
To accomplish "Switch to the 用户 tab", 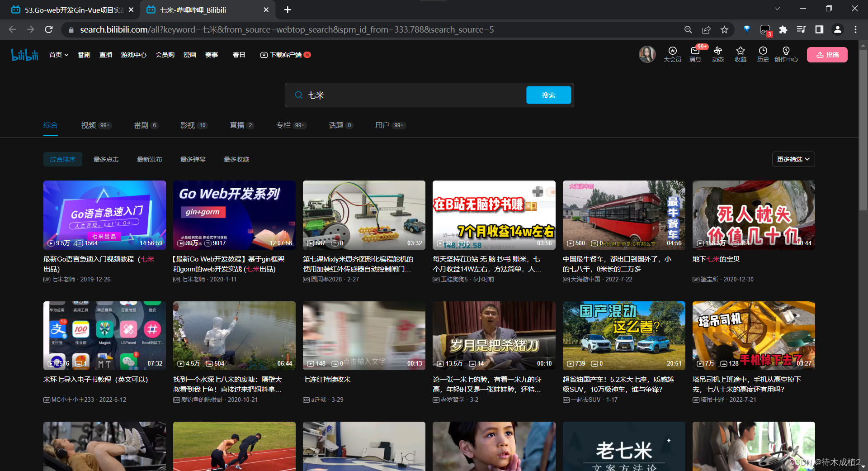I will [x=391, y=125].
